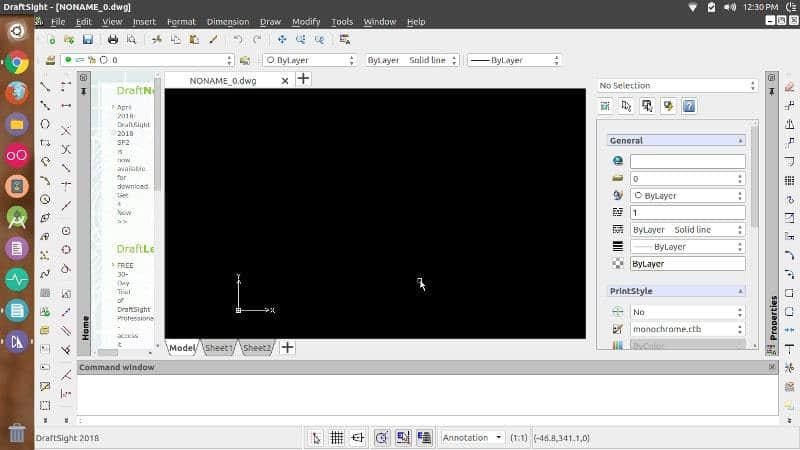This screenshot has width=800, height=450.
Task: Click the Undo arrow icon
Action: coord(238,40)
